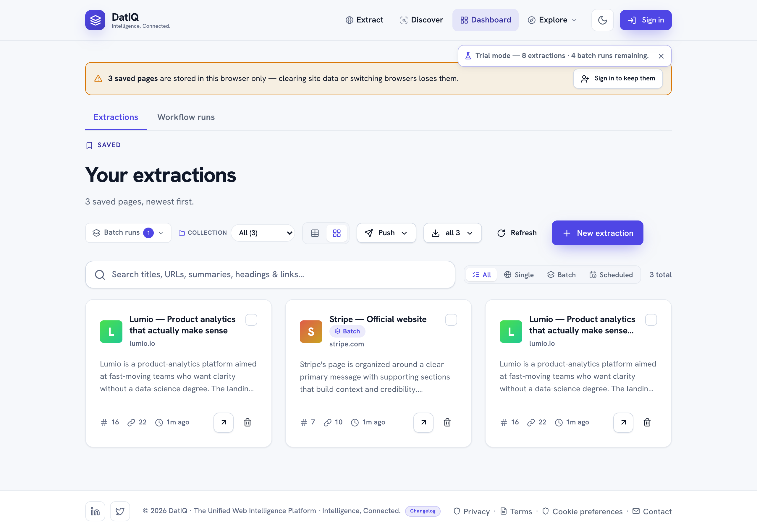Filter extractions by Single
The width and height of the screenshot is (757, 532).
(x=519, y=275)
